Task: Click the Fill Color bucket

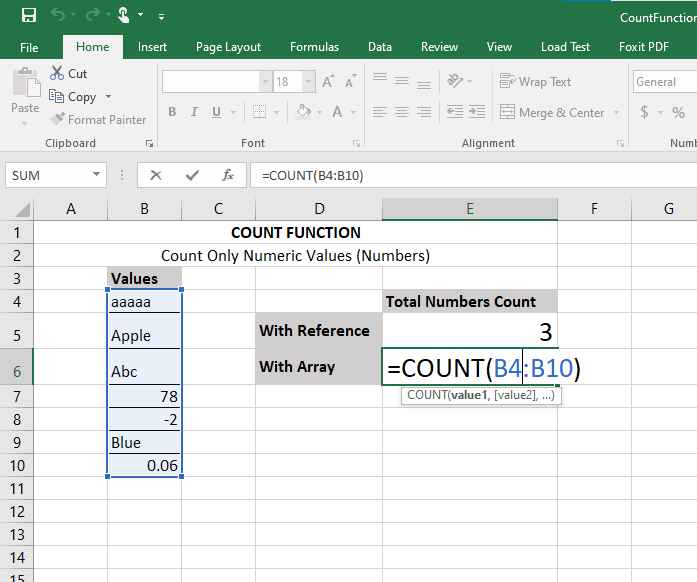Action: click(x=304, y=111)
